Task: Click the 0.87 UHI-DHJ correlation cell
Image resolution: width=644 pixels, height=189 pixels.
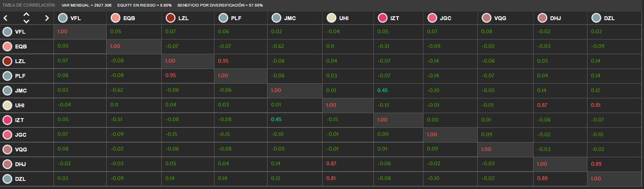Action: (560, 105)
